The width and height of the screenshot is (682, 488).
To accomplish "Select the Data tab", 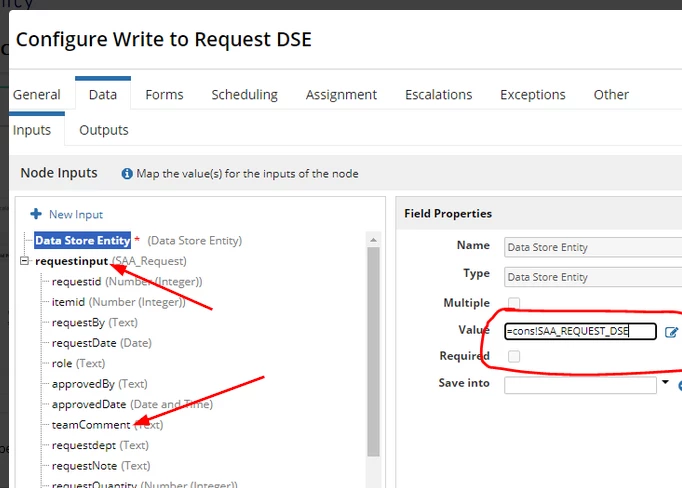I will click(103, 94).
